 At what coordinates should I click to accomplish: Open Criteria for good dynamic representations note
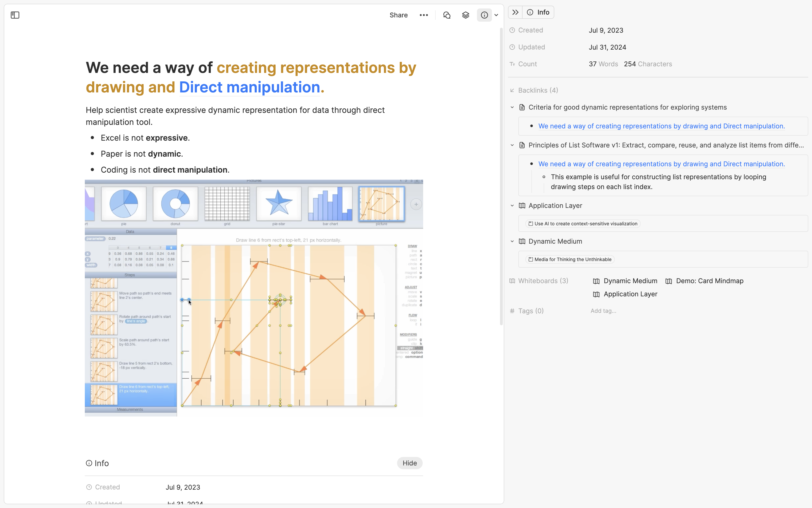(x=628, y=107)
